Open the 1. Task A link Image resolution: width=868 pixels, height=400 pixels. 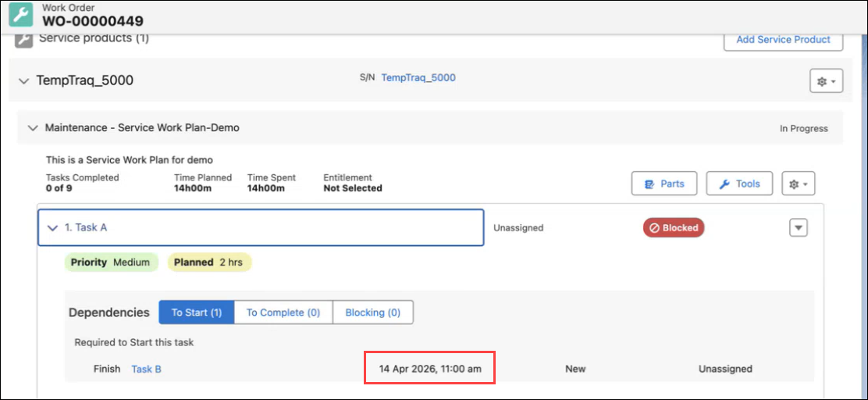point(86,227)
